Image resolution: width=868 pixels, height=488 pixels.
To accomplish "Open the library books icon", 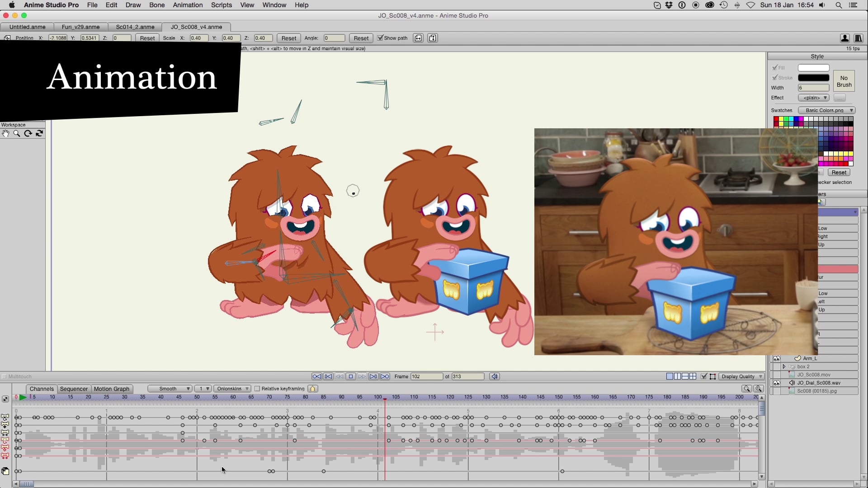I will 858,38.
